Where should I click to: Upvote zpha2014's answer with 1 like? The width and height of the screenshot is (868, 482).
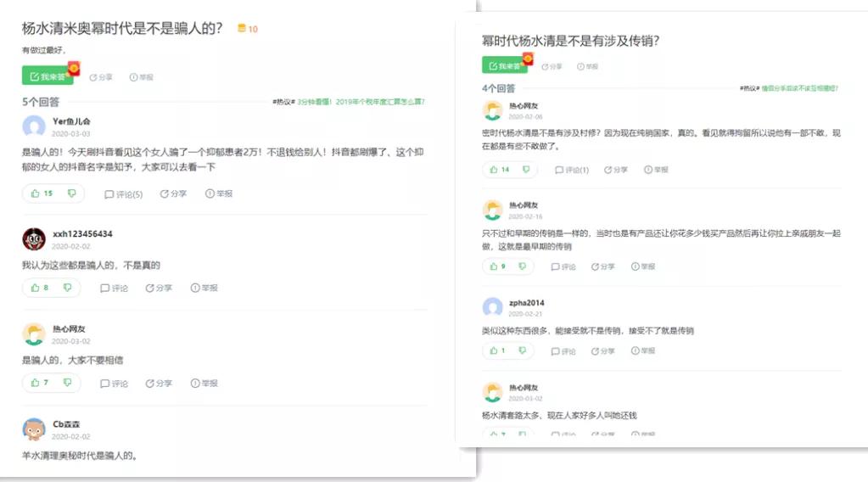(498, 350)
